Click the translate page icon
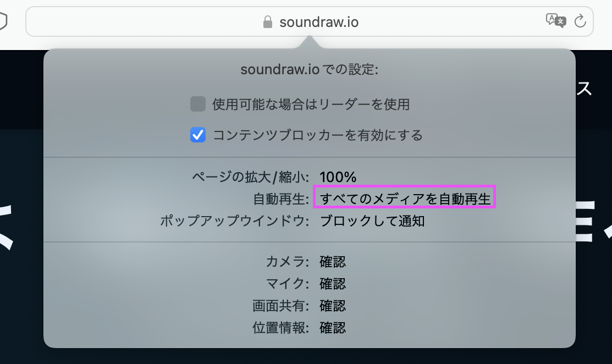This screenshot has height=364, width=612. (x=556, y=20)
